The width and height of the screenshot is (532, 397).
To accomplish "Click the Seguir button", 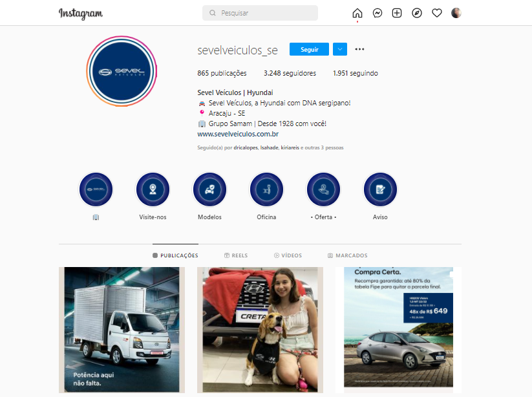I will [x=309, y=49].
